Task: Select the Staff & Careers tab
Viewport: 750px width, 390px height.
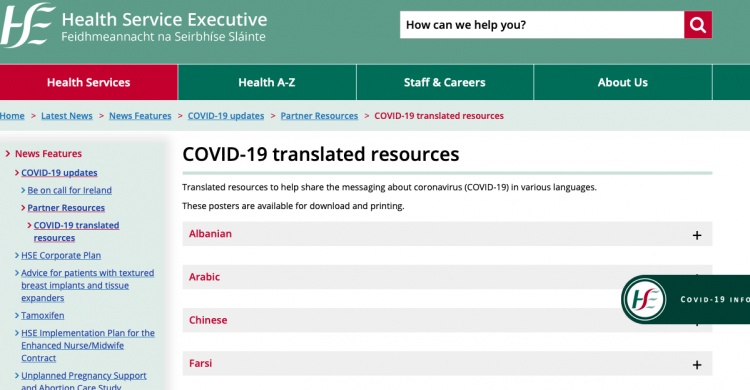Action: pyautogui.click(x=445, y=82)
